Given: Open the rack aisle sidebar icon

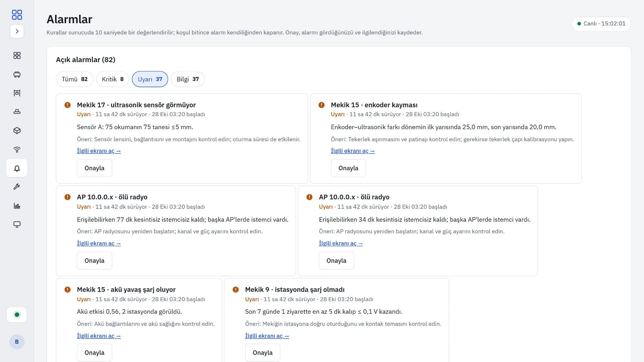Looking at the screenshot, I should 17,93.
